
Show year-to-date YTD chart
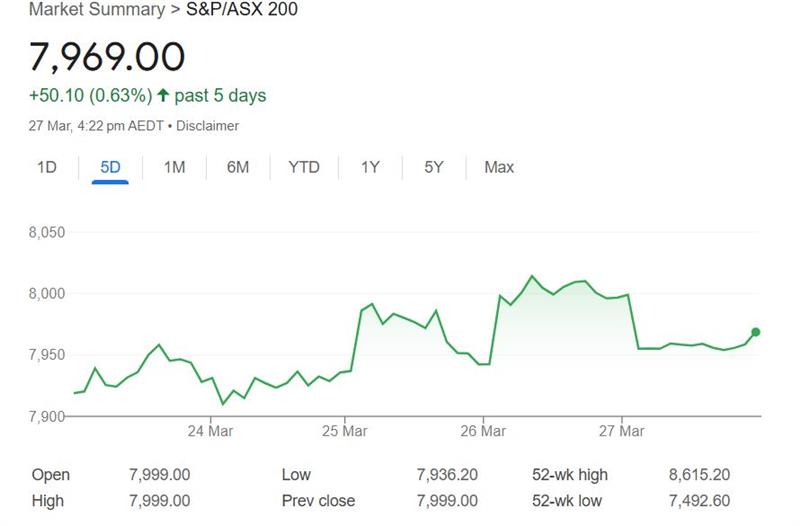[304, 167]
